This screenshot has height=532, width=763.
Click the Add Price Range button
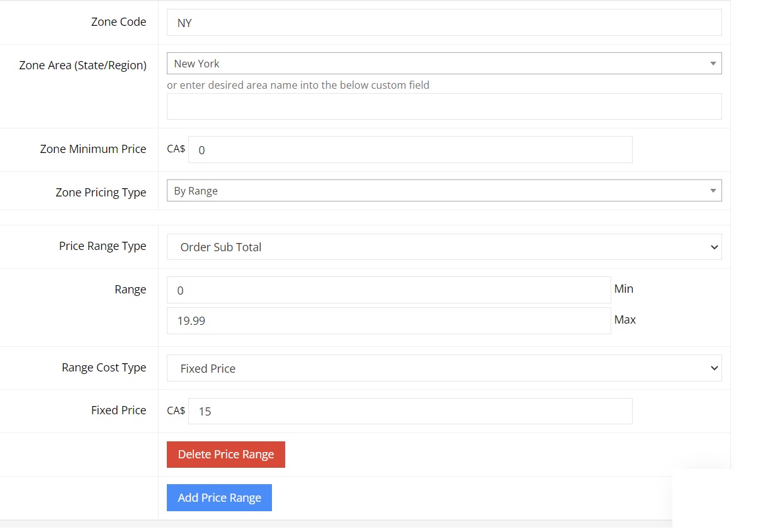coord(219,497)
